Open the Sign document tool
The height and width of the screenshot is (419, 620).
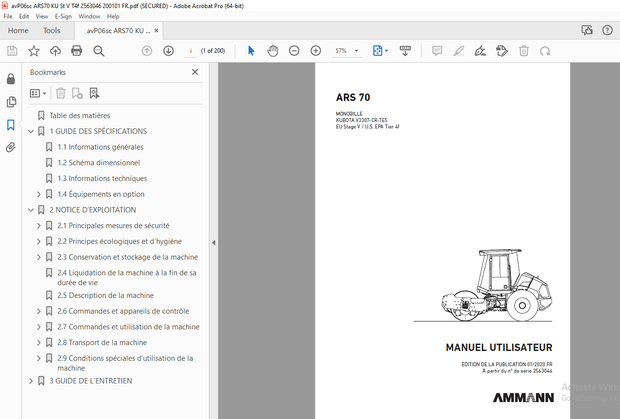click(x=480, y=51)
